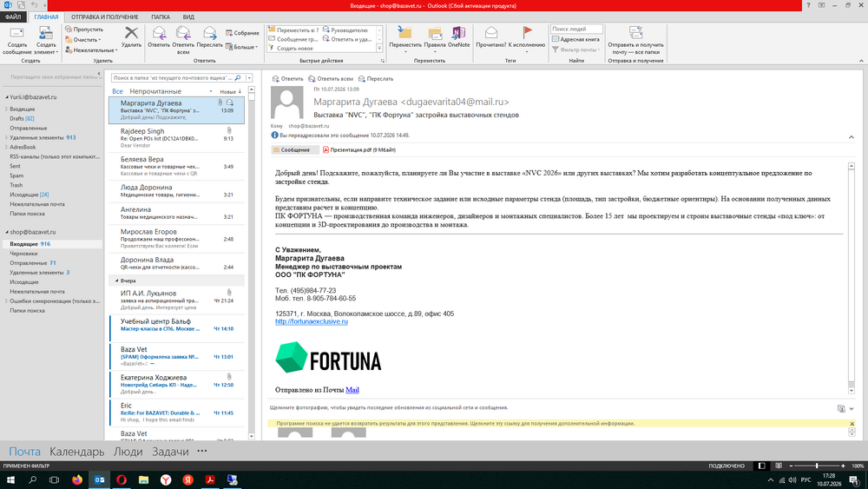Click the Find People input field
This screenshot has height=489, width=868.
[576, 29]
